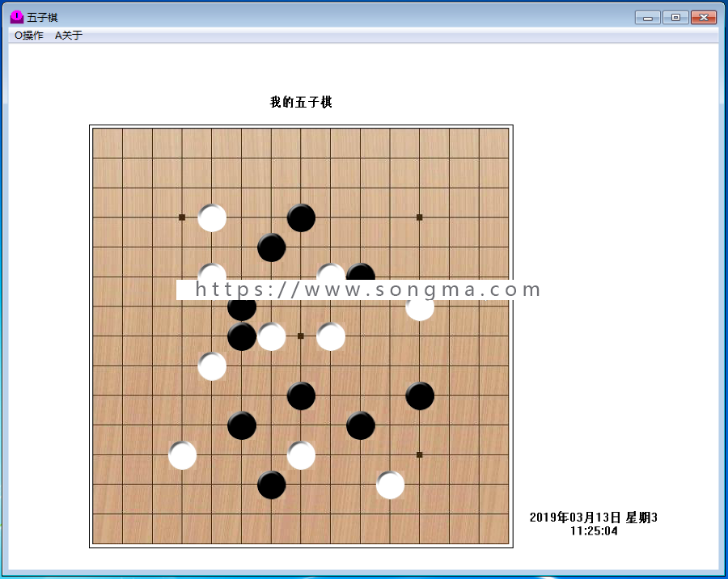Close the 五子棋 window
Screen dimensions: 728x579
(704, 18)
